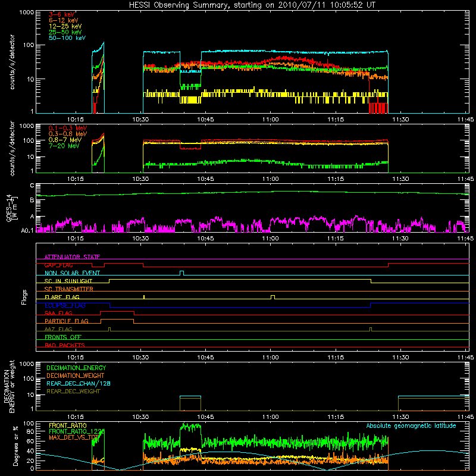The width and height of the screenshot is (476, 476).
Task: Click the A0.1 tick label on GOES axis
Action: click(x=27, y=230)
